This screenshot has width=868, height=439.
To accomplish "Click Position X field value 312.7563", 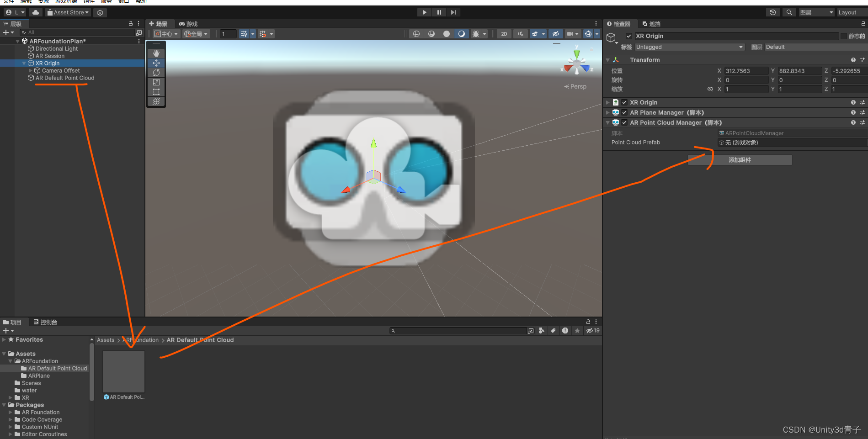I will coord(746,71).
